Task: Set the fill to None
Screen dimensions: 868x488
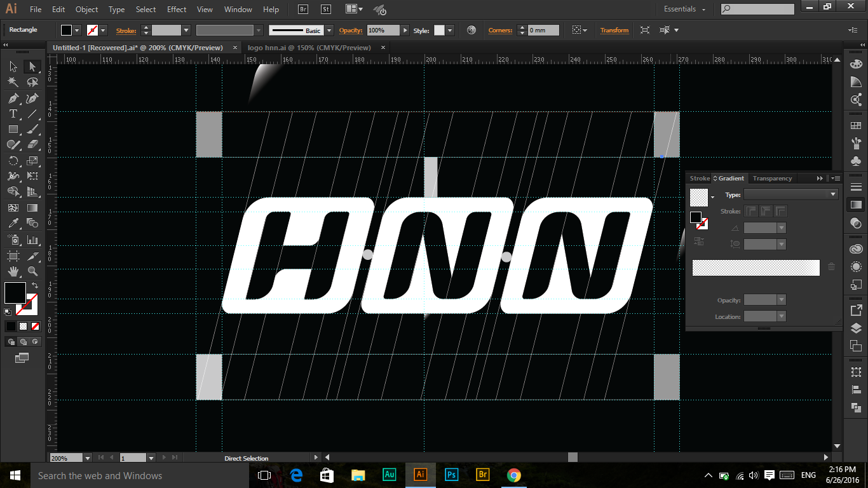Action: click(36, 326)
